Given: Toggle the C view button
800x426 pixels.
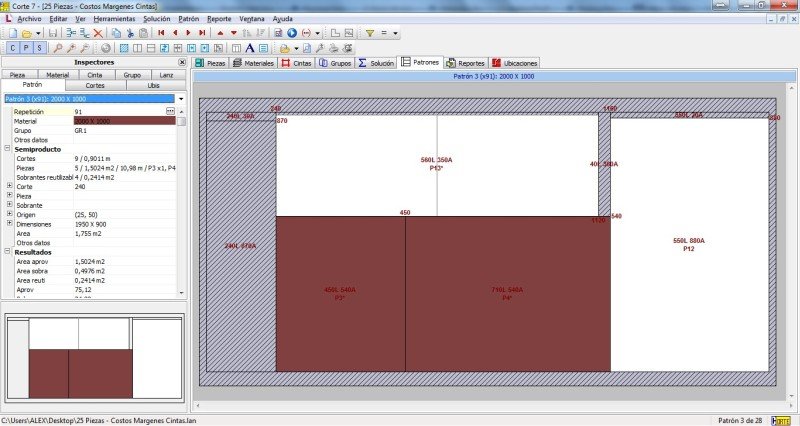Looking at the screenshot, I should coord(13,48).
